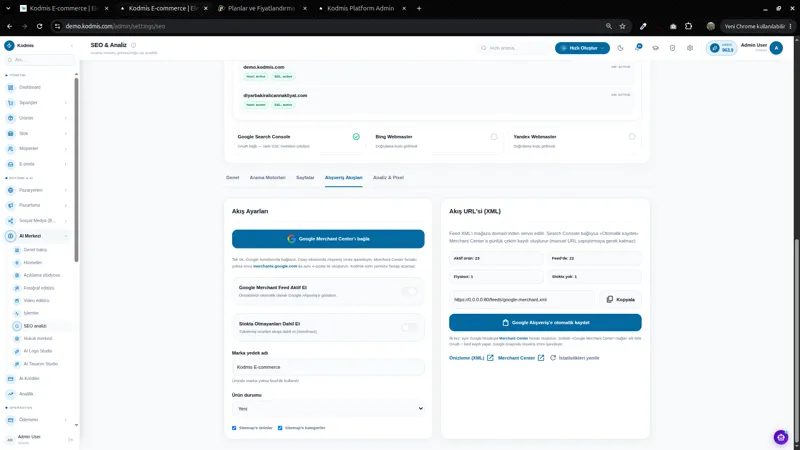The height and width of the screenshot is (450, 800).
Task: Select the Alışveriş Akışları tab
Action: pyautogui.click(x=343, y=178)
